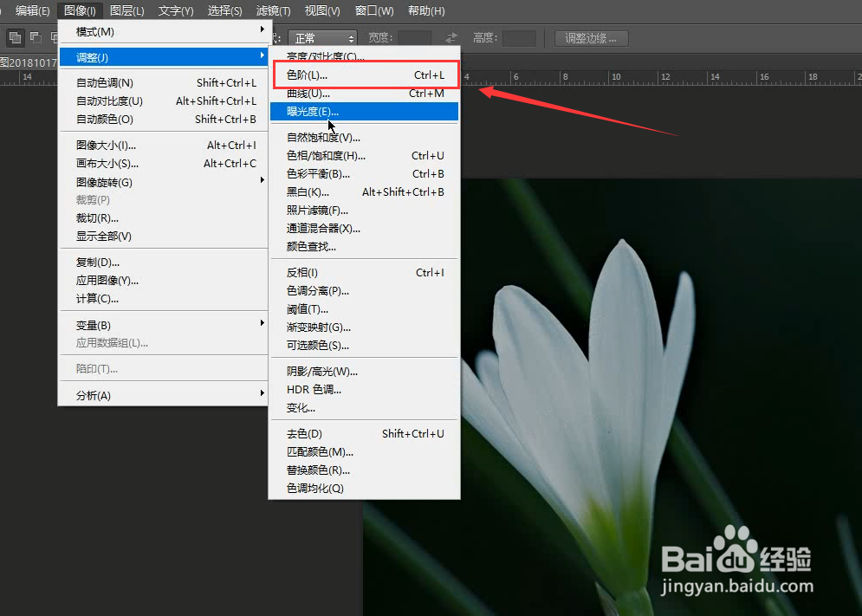Image resolution: width=862 pixels, height=616 pixels.
Task: Choose HDR 色调 toning command
Action: tap(365, 389)
